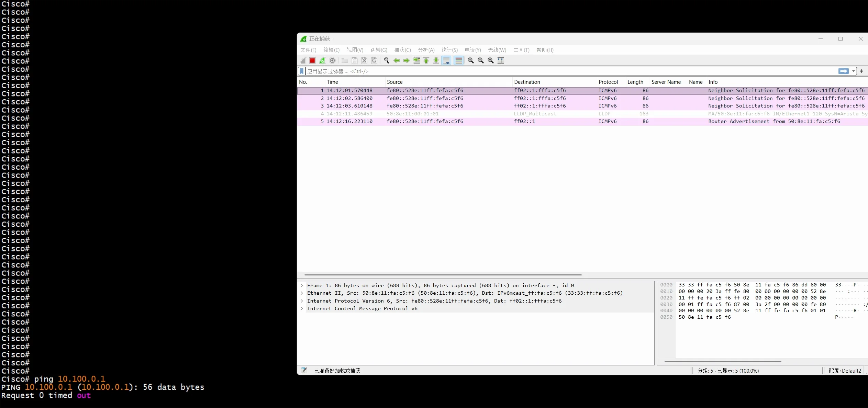Image resolution: width=868 pixels, height=408 pixels.
Task: Open the 工具(T) menu
Action: pyautogui.click(x=521, y=50)
